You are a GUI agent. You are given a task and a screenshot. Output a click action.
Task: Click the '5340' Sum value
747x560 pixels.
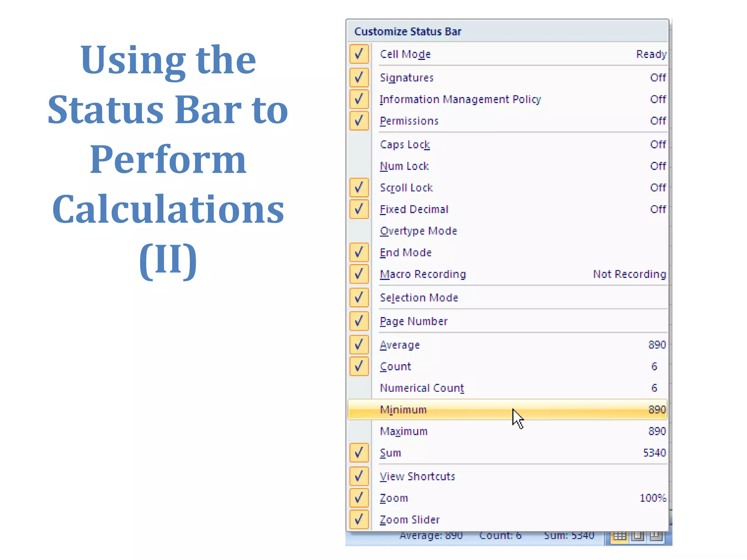tap(654, 452)
